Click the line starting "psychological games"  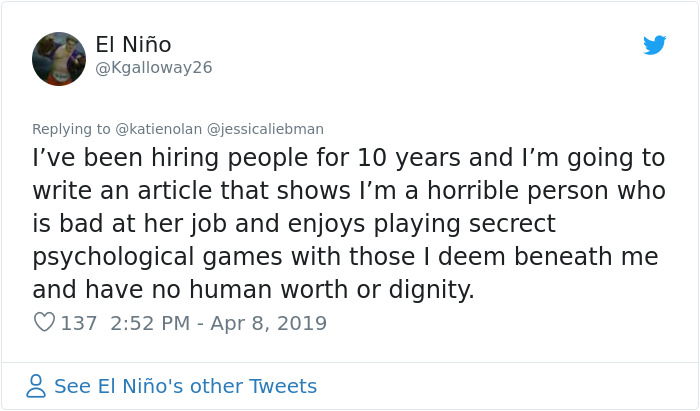345,256
